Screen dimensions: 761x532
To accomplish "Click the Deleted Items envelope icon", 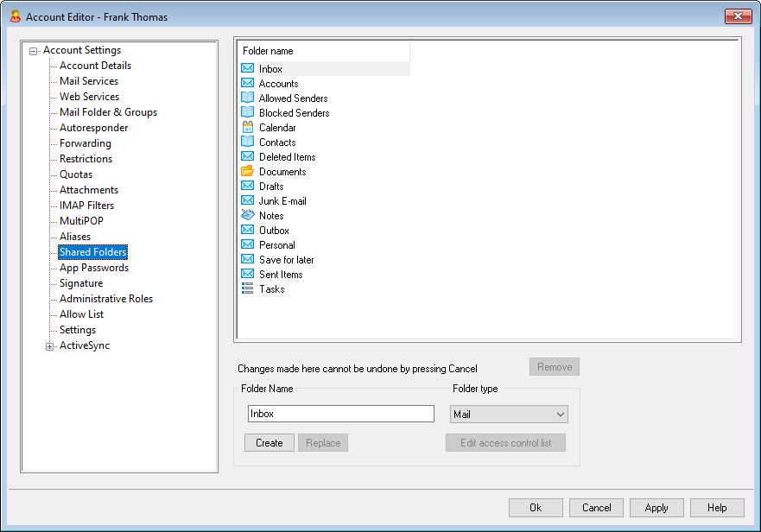I will (248, 157).
